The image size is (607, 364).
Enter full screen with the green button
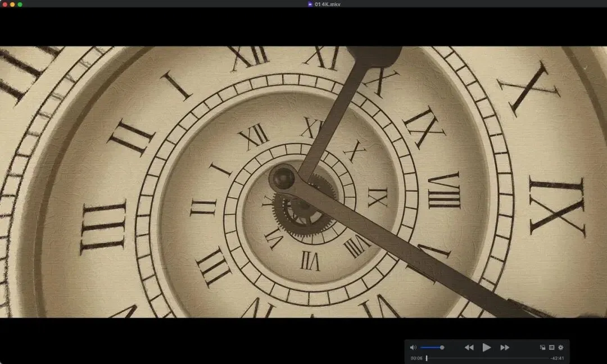20,4
